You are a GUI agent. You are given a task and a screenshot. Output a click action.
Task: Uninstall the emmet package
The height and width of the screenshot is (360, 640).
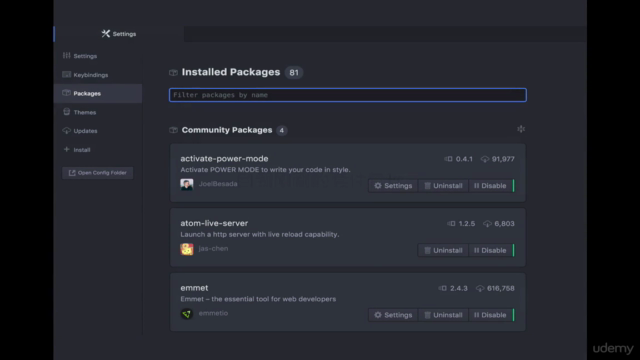(443, 315)
